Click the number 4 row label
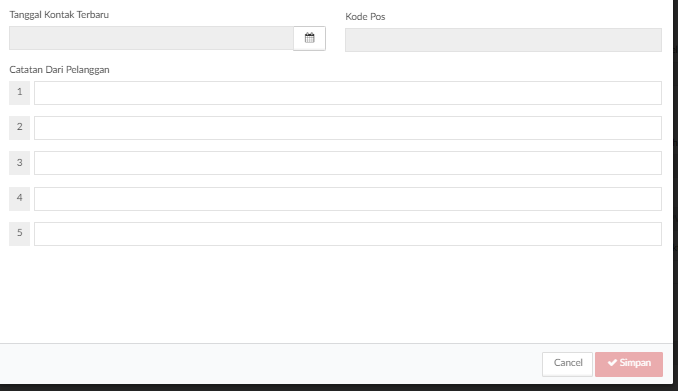Screen dimensions: 678x391 tap(19, 199)
